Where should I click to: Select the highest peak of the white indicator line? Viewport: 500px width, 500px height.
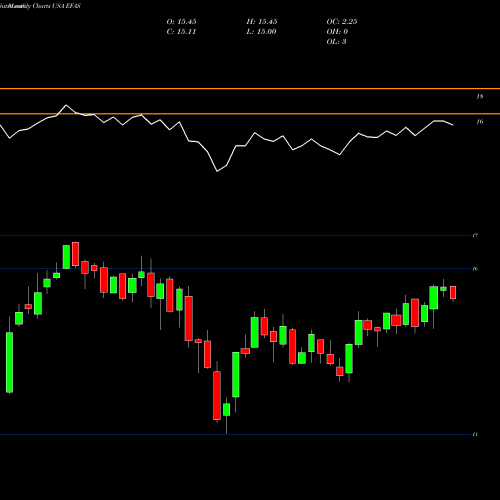(x=66, y=105)
